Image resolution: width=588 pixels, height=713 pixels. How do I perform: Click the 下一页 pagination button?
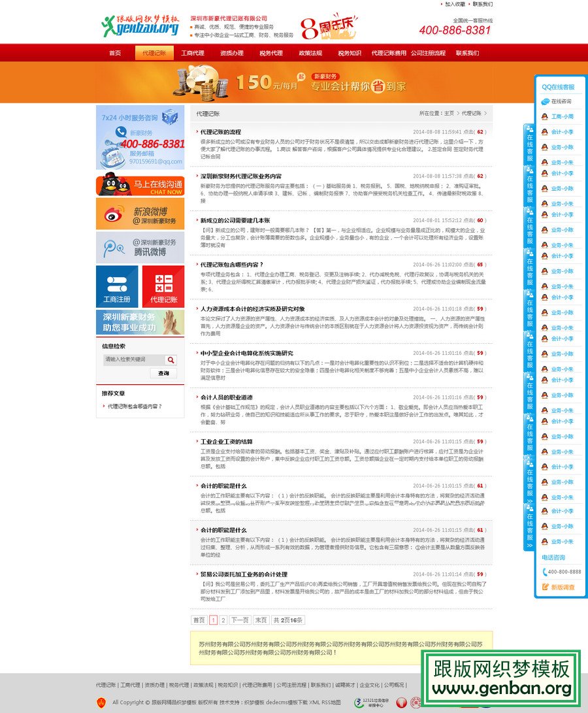239,620
